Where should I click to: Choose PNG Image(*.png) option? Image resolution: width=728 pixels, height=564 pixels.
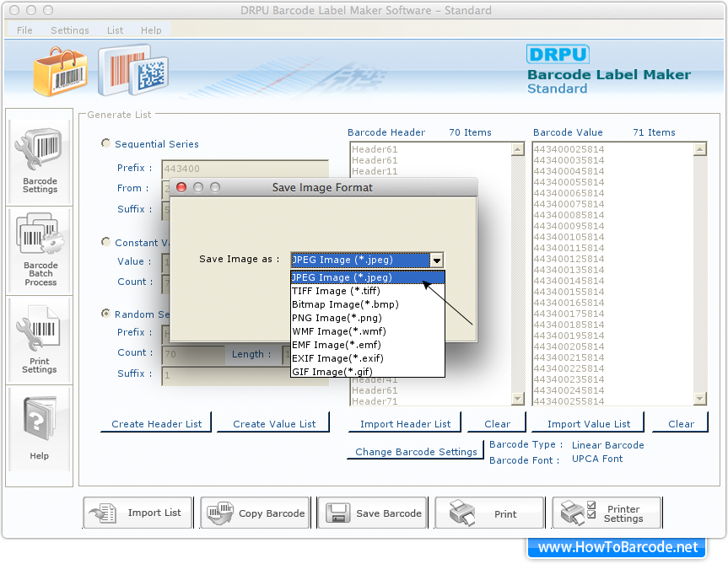[368, 318]
